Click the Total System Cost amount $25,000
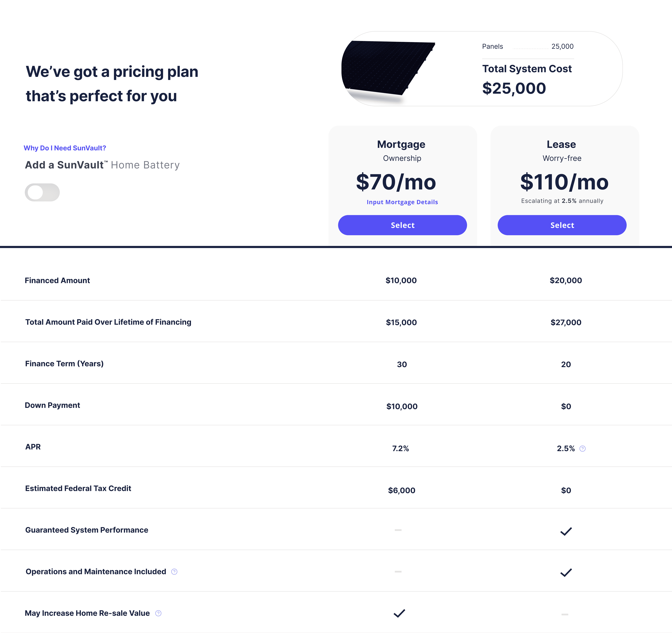Image resolution: width=672 pixels, height=633 pixels. pos(514,88)
